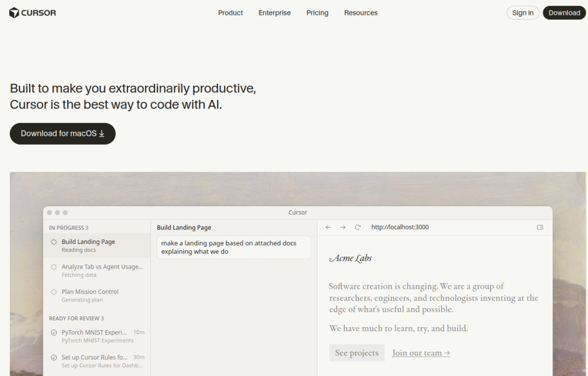The width and height of the screenshot is (588, 376).
Task: Click the reload icon in preview browser
Action: [358, 227]
